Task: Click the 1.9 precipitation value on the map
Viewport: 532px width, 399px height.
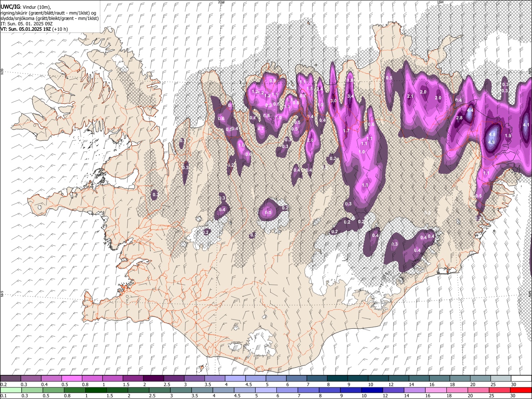Action: coord(508,136)
